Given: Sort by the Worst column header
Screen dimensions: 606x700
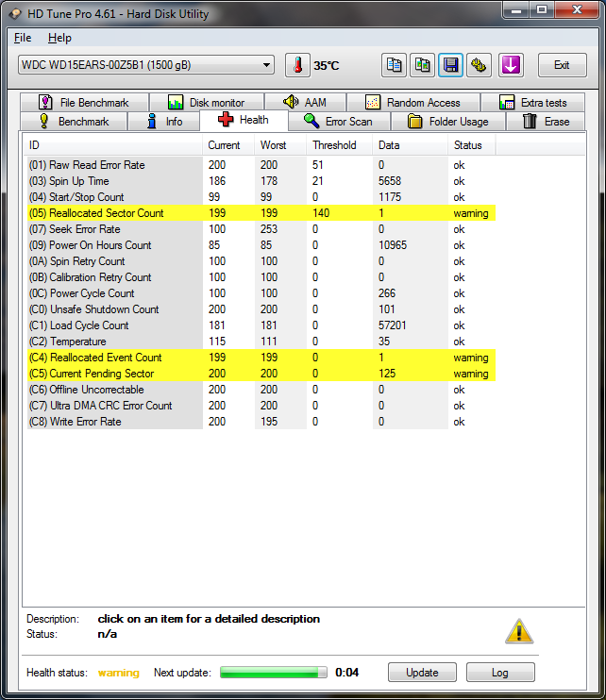Looking at the screenshot, I should 280,145.
